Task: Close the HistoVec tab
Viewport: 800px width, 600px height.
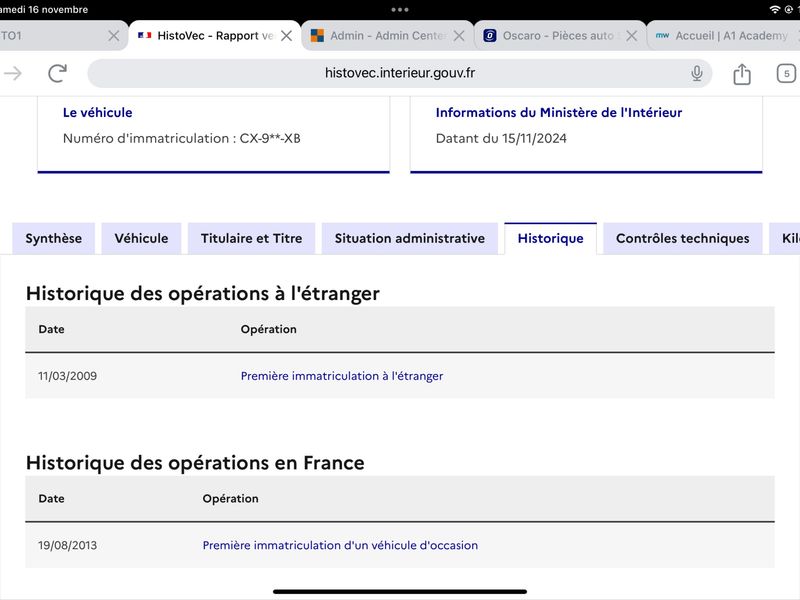Action: (x=287, y=36)
